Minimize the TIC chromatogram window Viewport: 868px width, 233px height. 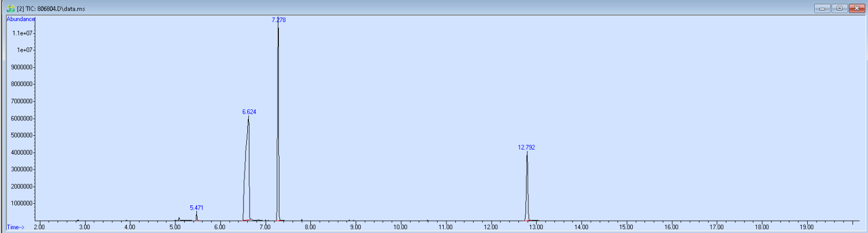(822, 8)
